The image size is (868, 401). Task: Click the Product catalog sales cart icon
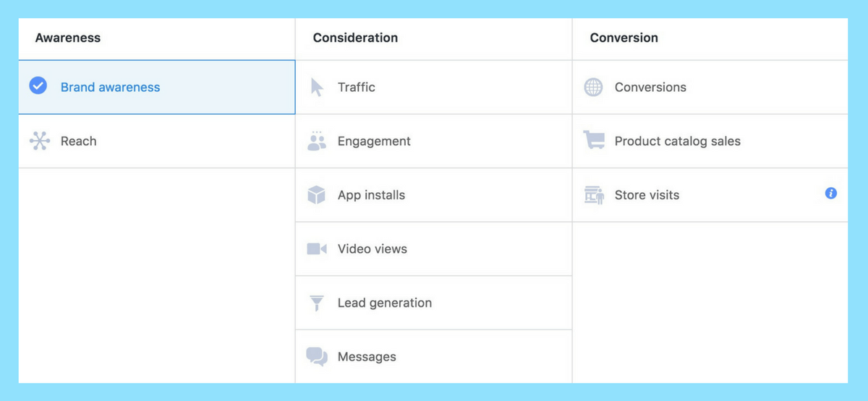pos(594,140)
